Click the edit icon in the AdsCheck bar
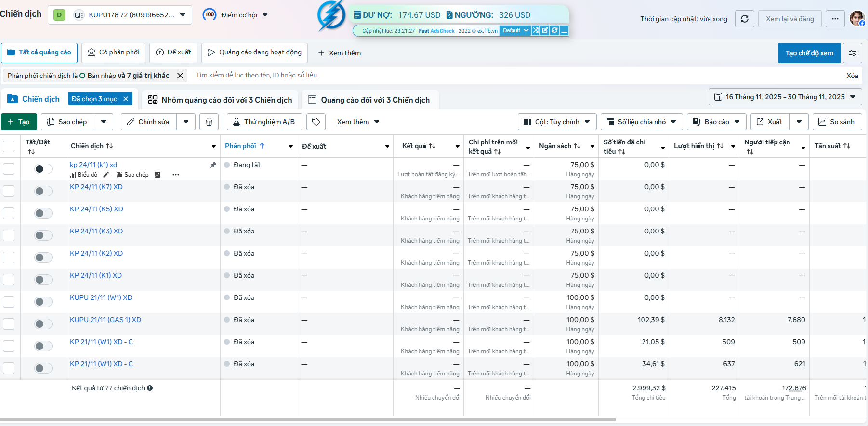 [545, 30]
